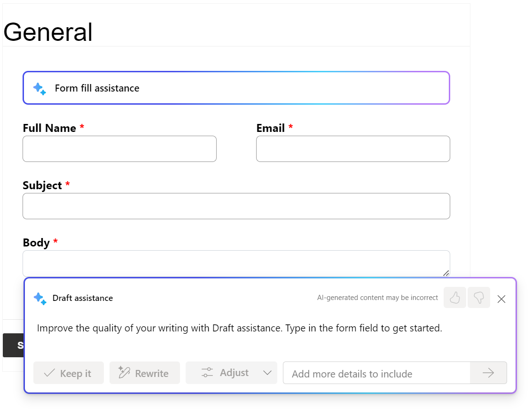This screenshot has width=532, height=415.
Task: Give thumbs down feedback on Draft assistance
Action: (x=479, y=297)
